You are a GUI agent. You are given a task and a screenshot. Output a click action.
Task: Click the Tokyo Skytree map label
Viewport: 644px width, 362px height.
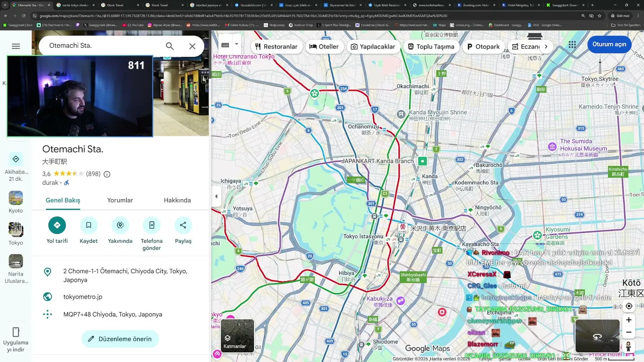point(600,79)
